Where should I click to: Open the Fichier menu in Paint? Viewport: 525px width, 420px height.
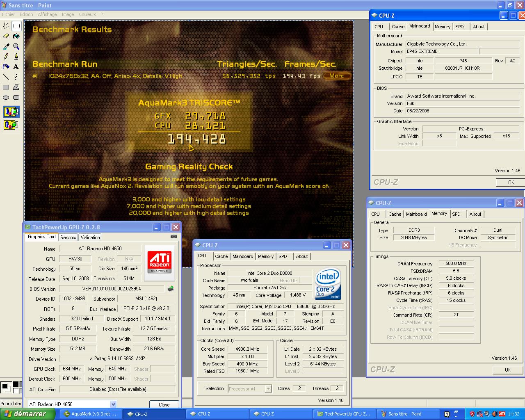point(9,14)
